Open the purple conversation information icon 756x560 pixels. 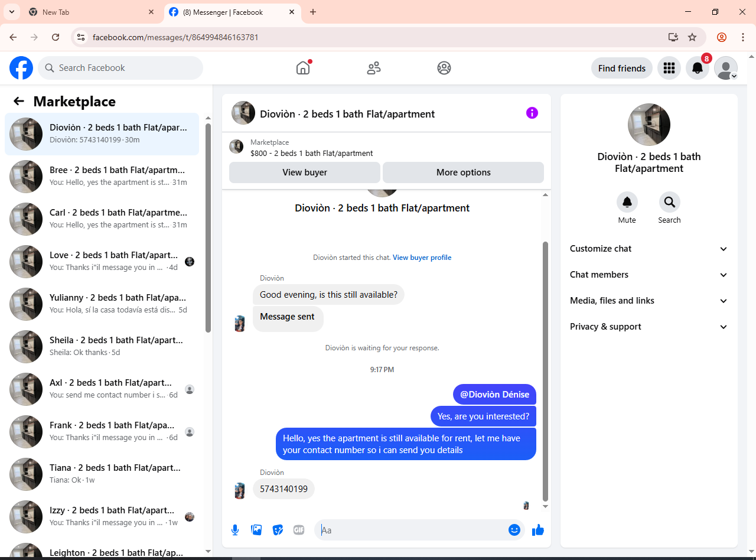point(532,113)
